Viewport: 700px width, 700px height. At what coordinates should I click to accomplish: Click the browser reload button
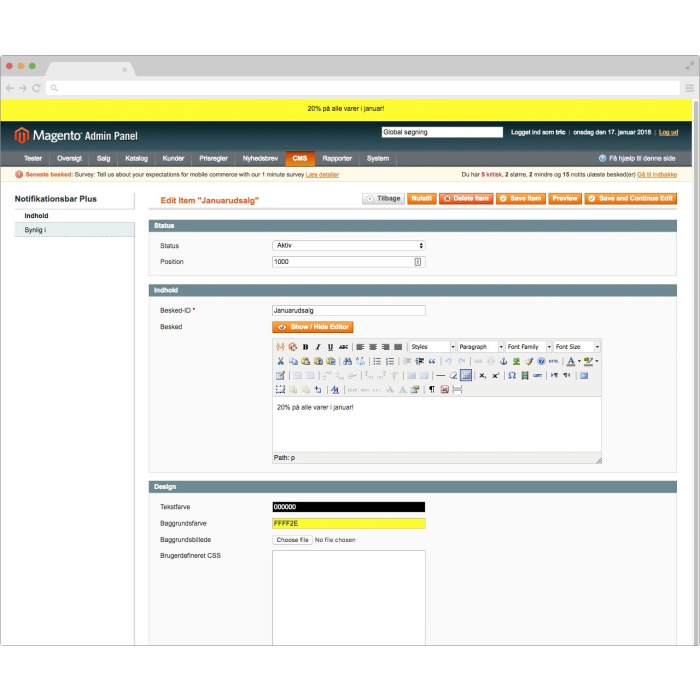37,88
